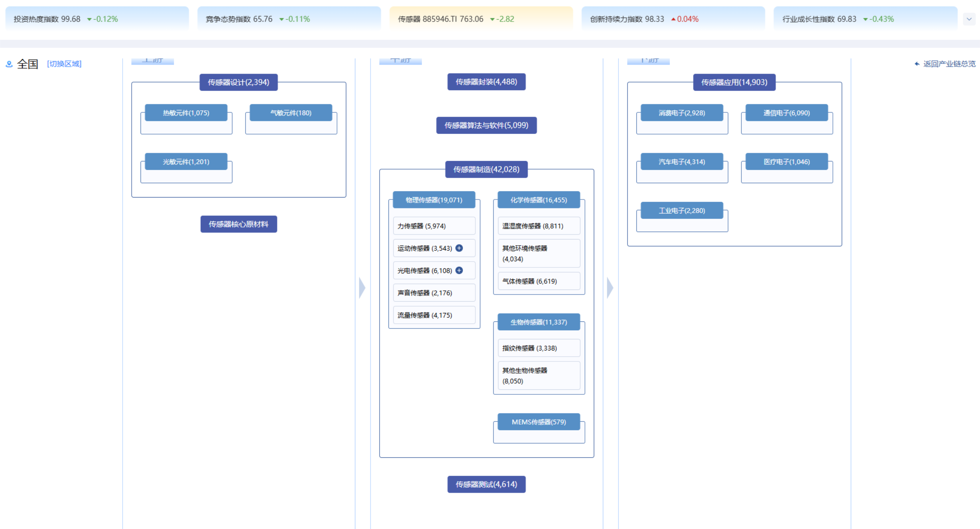980x529 pixels.
Task: Expand the index bar chevron dropdown
Action: pos(969,19)
